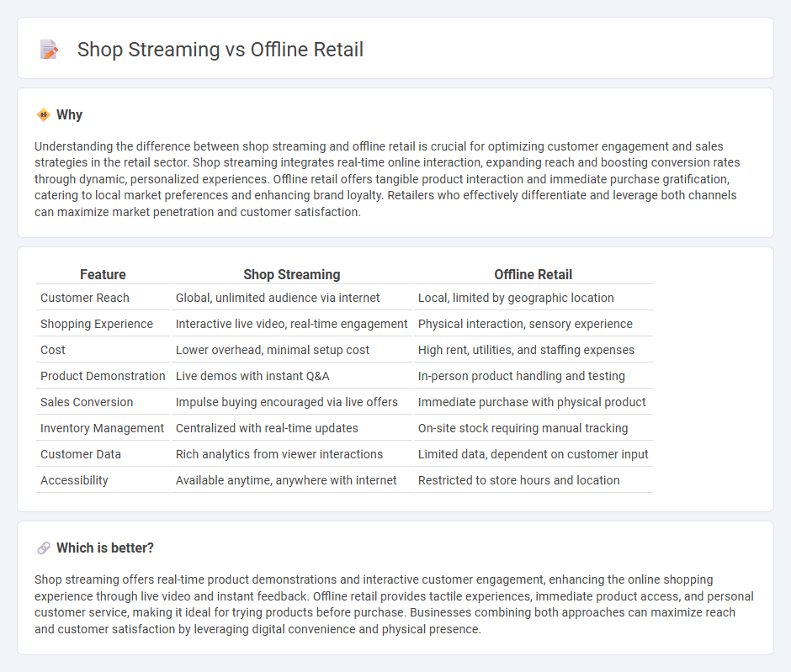
Task: Select the Shopping Experience row label
Action: click(97, 324)
